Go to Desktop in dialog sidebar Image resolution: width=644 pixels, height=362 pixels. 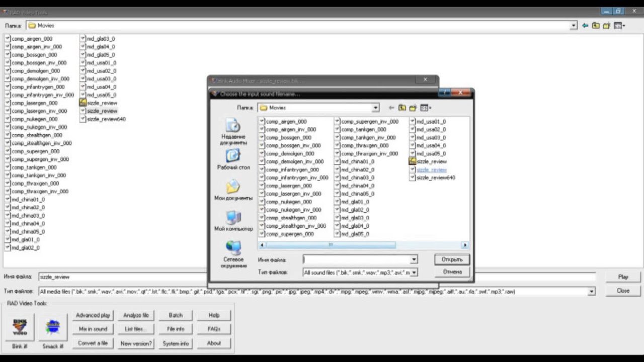233,159
